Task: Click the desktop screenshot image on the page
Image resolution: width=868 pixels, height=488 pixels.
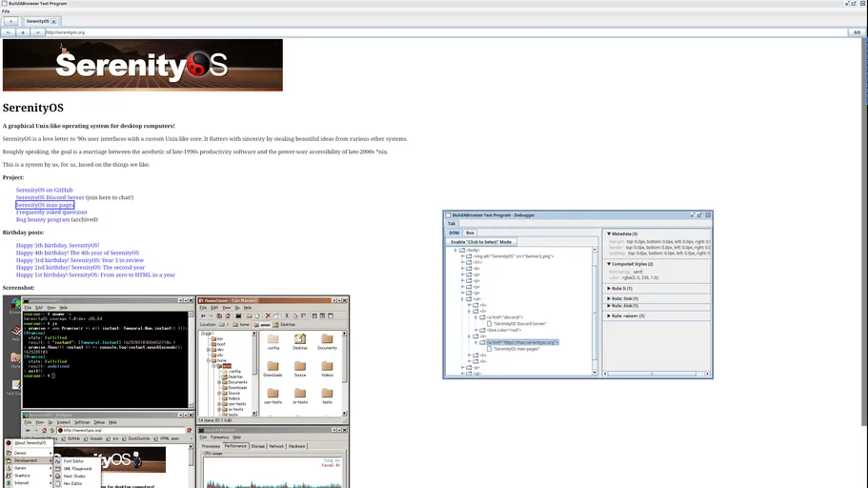Action: [x=176, y=392]
